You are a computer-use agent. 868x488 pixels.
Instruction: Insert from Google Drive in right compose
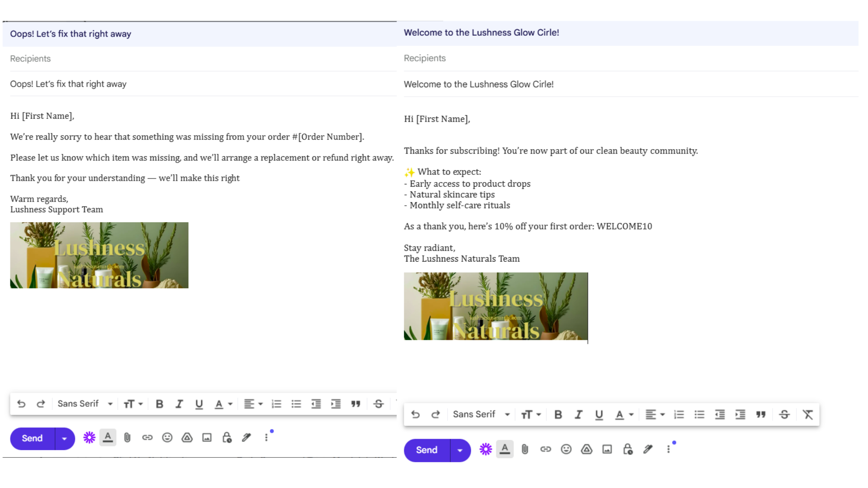coord(586,449)
